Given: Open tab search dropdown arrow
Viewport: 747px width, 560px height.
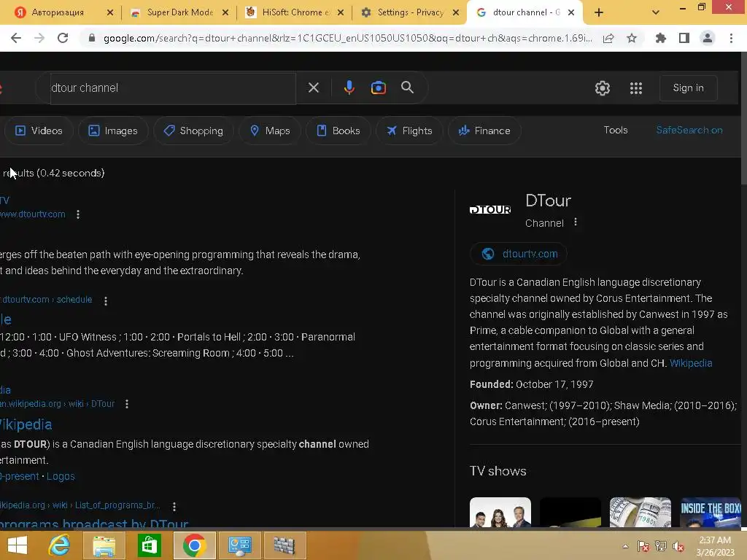Looking at the screenshot, I should (656, 12).
